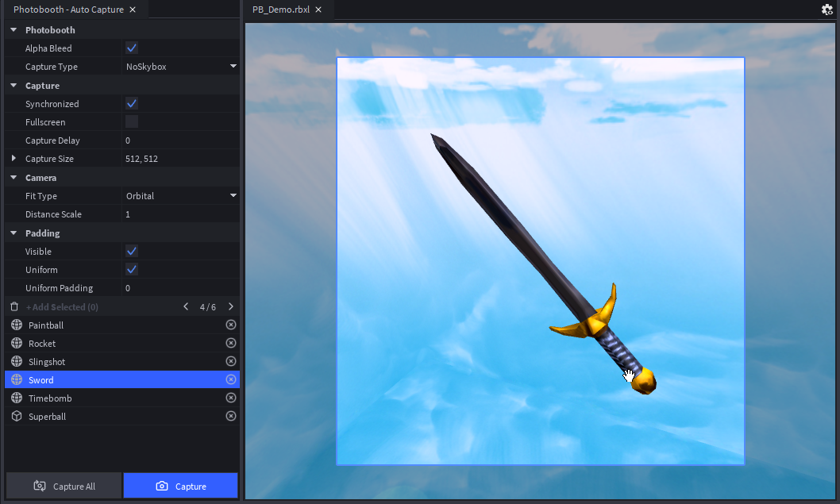840x504 pixels.
Task: Toggle the Alpha Bleed checkbox
Action: pyautogui.click(x=131, y=48)
